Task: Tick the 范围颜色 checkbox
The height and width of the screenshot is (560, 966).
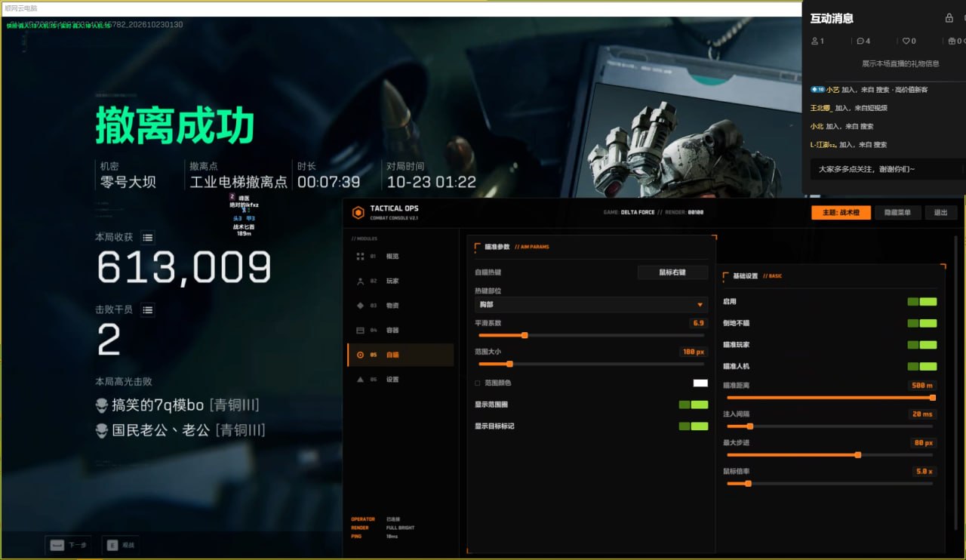Action: click(477, 383)
